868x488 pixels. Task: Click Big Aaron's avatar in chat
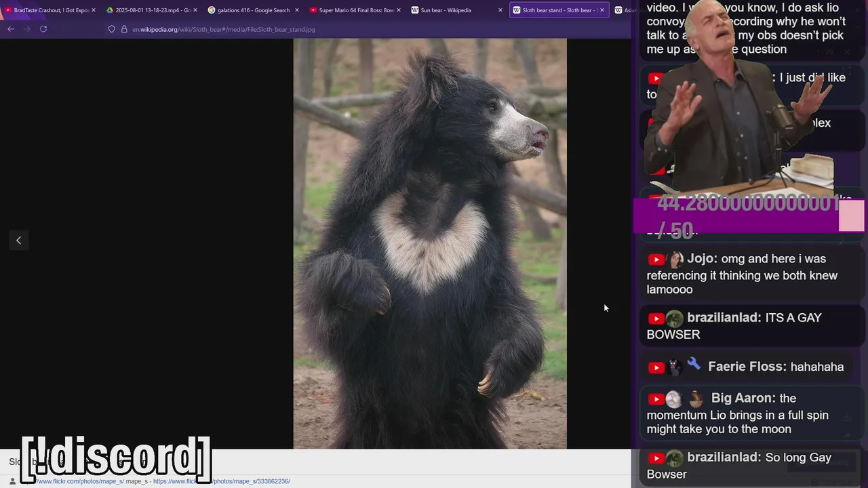(x=673, y=399)
